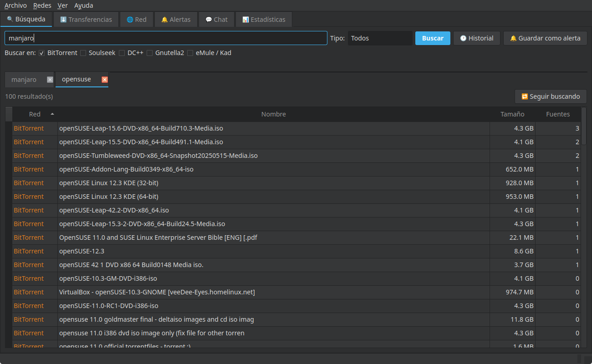Image resolution: width=592 pixels, height=364 pixels.
Task: Close the opensuse search results tab
Action: (105, 80)
